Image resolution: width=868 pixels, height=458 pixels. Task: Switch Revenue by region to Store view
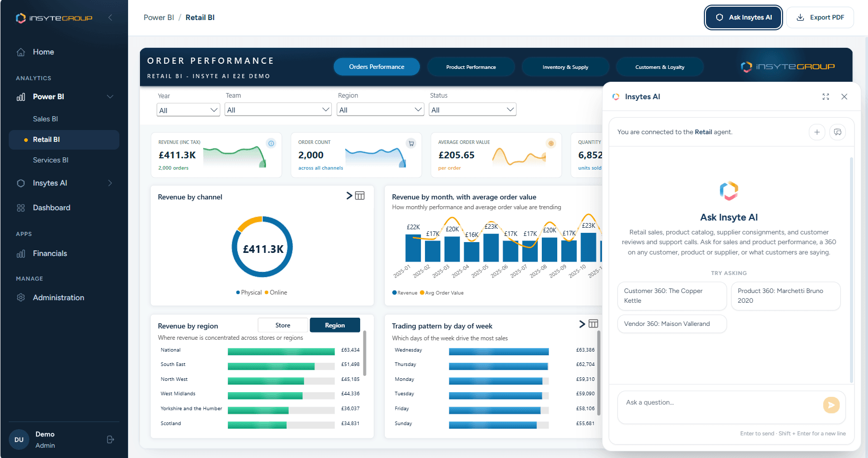283,325
